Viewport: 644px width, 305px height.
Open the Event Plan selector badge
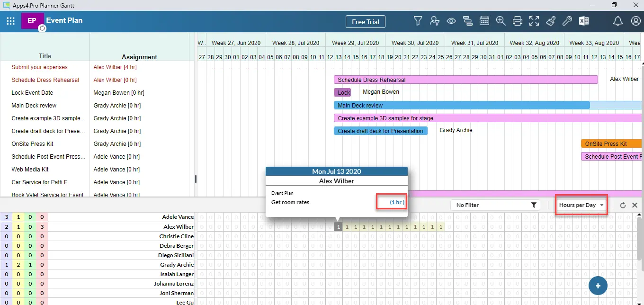coord(33,21)
